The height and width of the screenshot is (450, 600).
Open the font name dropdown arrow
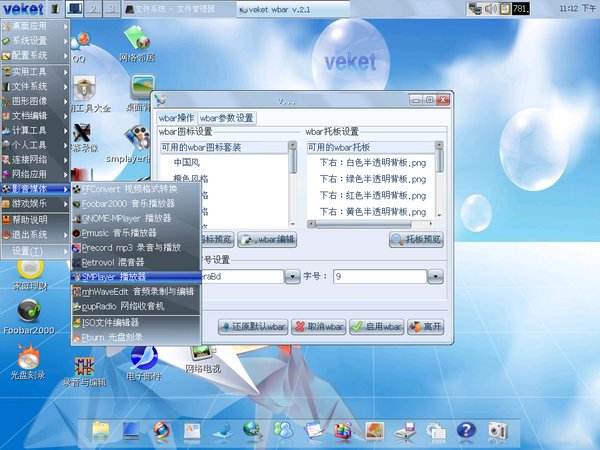[292, 276]
